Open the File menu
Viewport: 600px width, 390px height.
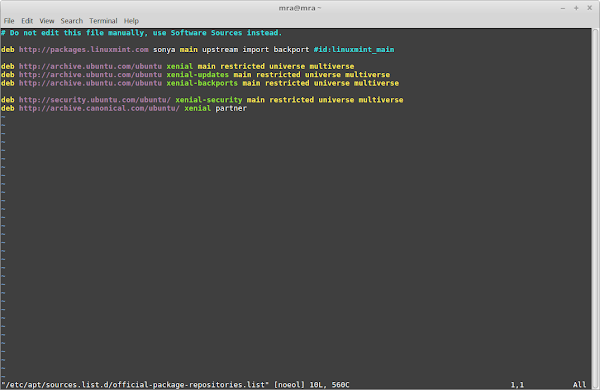point(9,21)
